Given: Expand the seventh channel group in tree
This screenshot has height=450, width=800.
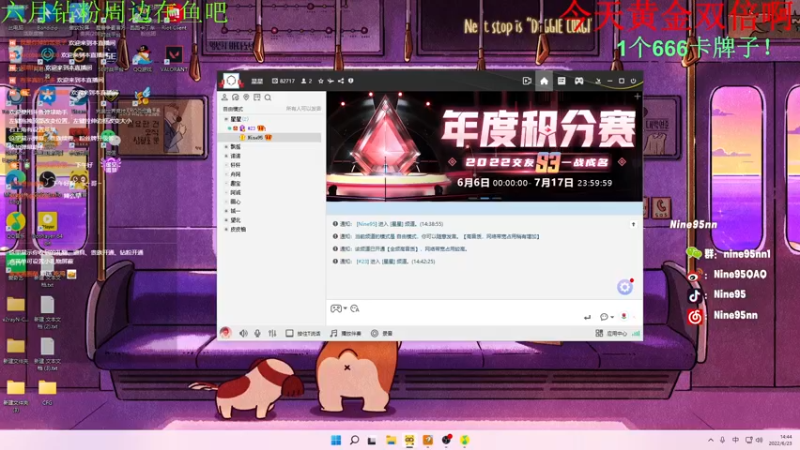Looking at the screenshot, I should (227, 193).
